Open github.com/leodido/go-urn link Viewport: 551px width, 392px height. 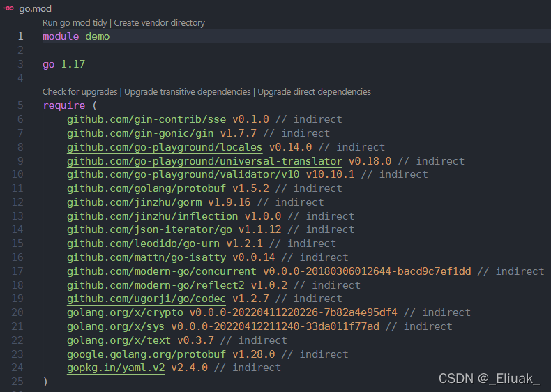coord(144,243)
